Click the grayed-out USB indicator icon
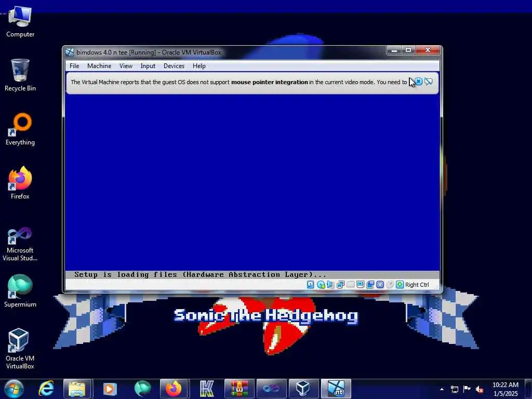The width and height of the screenshot is (532, 399). point(350,285)
